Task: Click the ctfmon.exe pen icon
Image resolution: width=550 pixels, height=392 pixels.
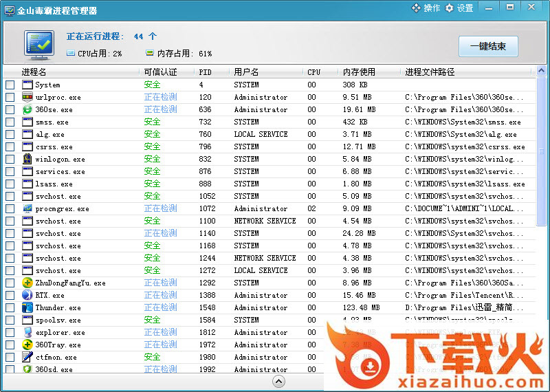Action: tap(27, 357)
